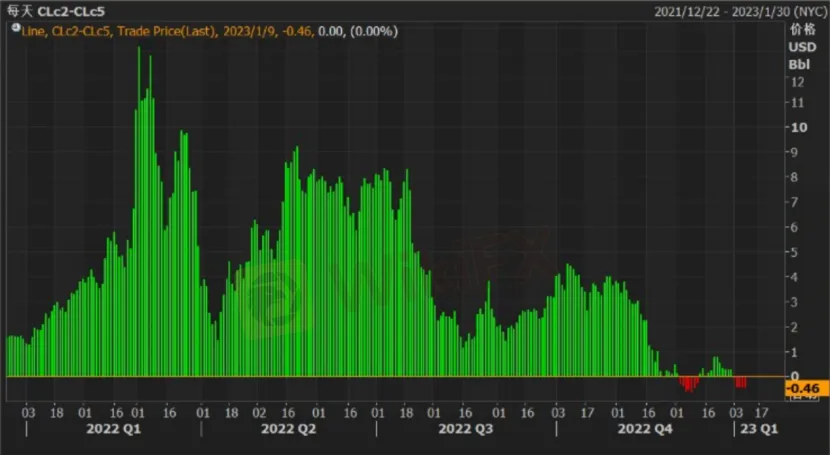Click the Bbl unit label
This screenshot has width=830, height=456.
coord(799,64)
